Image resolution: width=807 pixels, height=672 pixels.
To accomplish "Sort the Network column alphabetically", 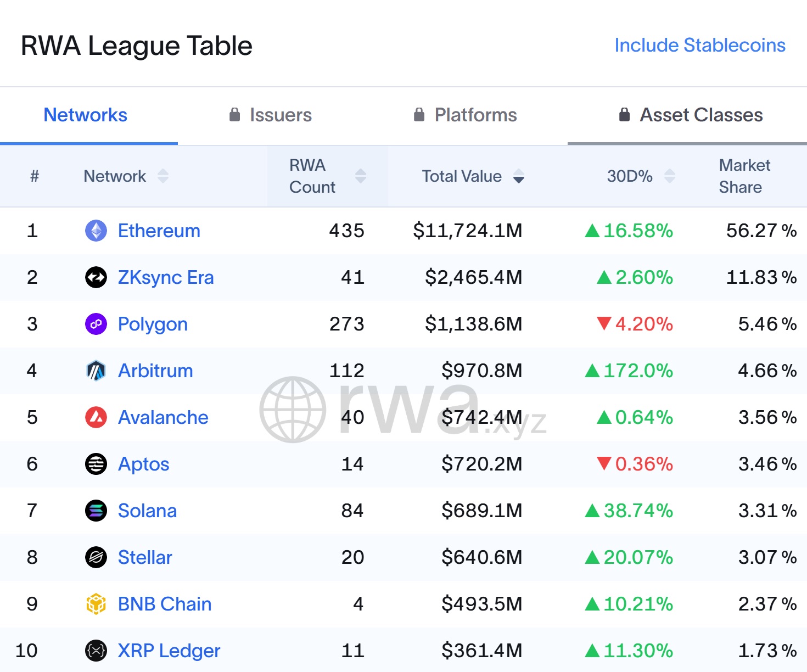I will [162, 176].
